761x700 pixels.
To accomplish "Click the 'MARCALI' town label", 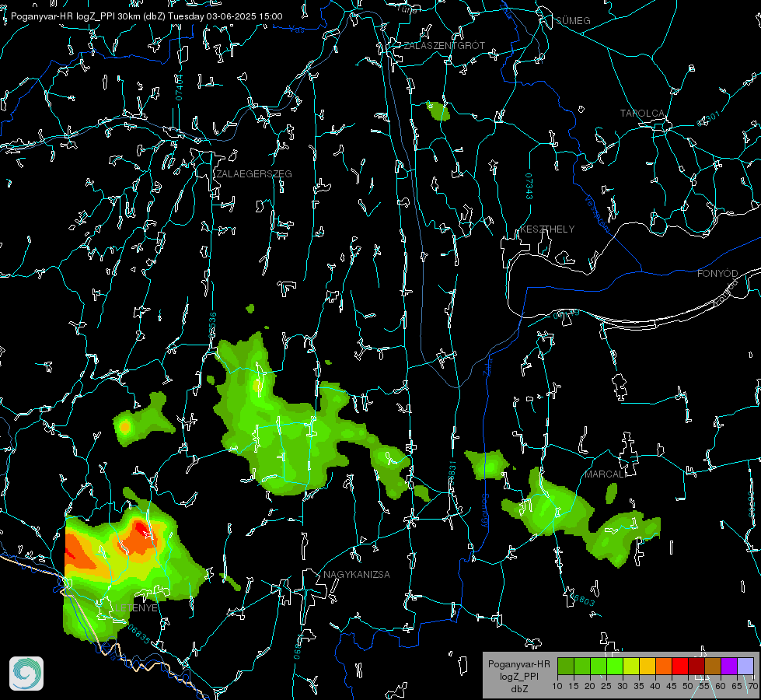I will [606, 474].
